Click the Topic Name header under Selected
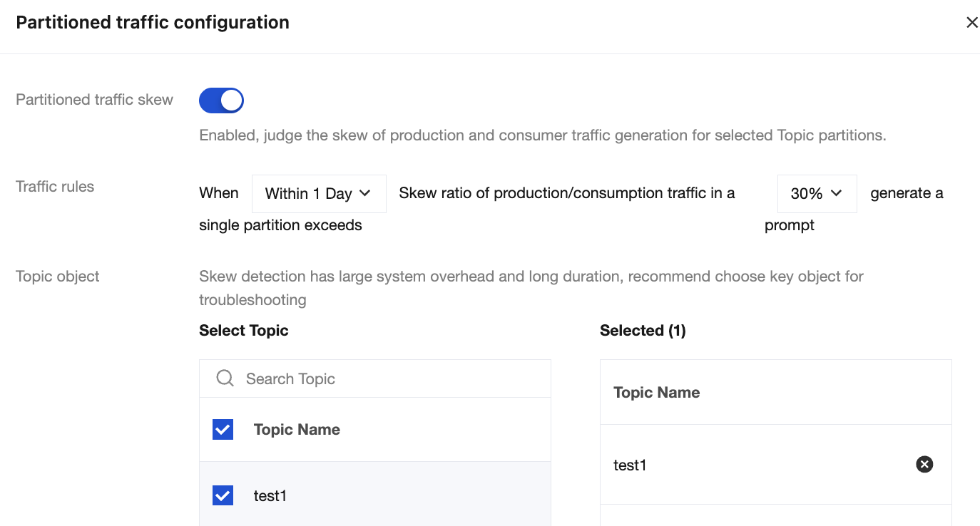The width and height of the screenshot is (980, 526). pyautogui.click(x=656, y=393)
